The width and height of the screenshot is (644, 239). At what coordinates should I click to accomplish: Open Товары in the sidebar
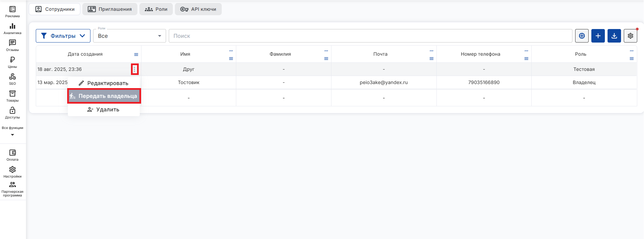point(12,96)
